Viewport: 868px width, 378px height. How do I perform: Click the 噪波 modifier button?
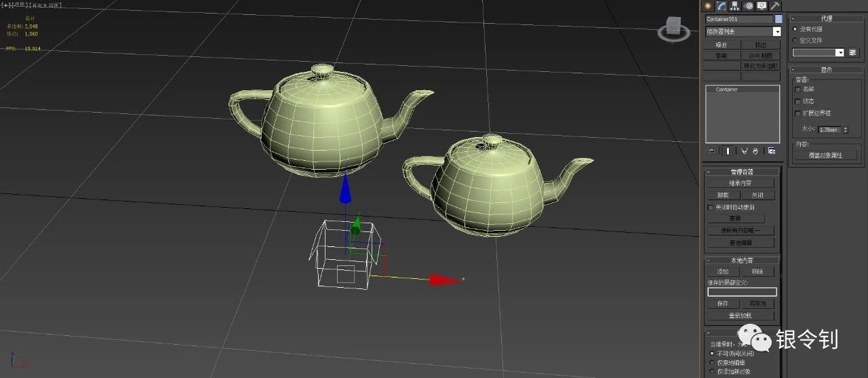click(721, 45)
